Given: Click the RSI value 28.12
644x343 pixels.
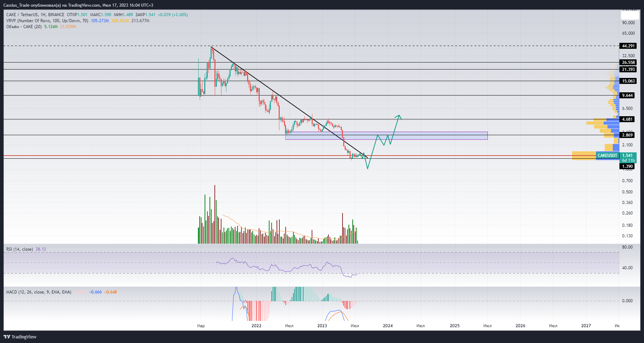Looking at the screenshot, I should pos(41,249).
